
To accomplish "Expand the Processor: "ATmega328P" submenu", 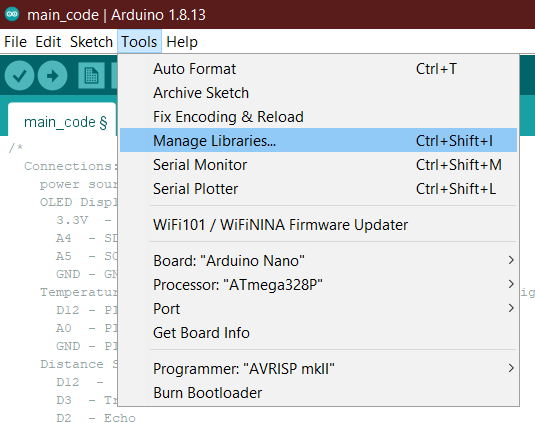I will pos(318,285).
